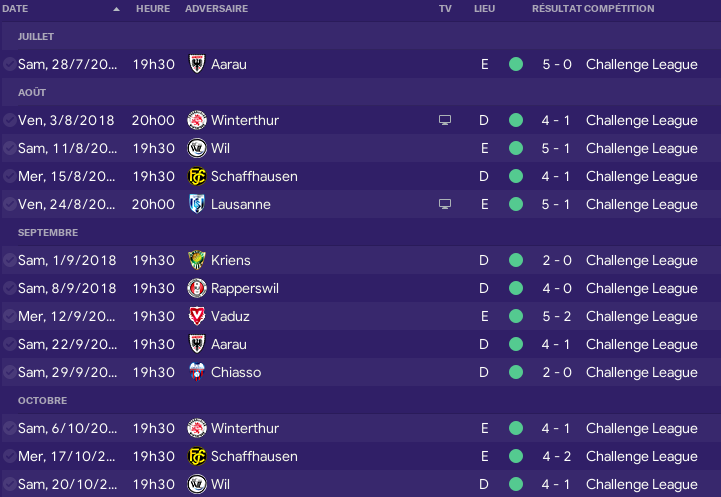Open Lausanne club badge icon
The image size is (721, 497).
click(197, 204)
